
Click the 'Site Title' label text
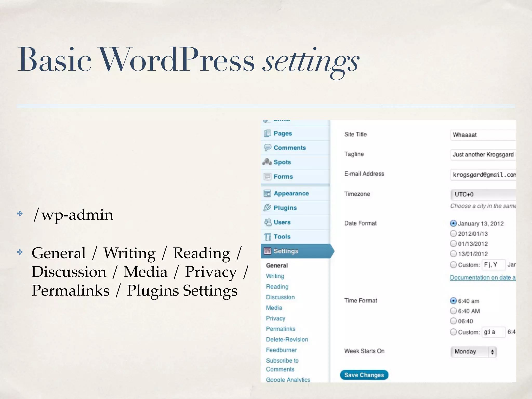355,134
